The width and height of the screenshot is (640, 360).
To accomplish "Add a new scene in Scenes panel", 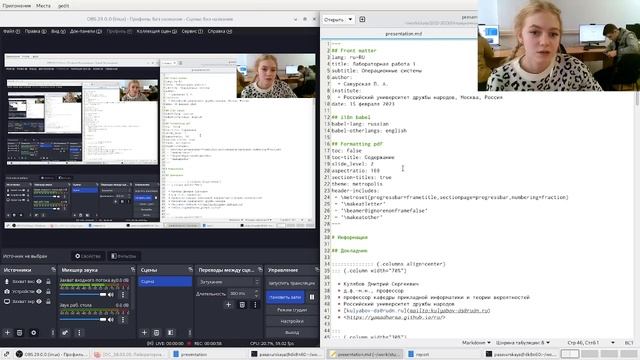I will tap(144, 333).
